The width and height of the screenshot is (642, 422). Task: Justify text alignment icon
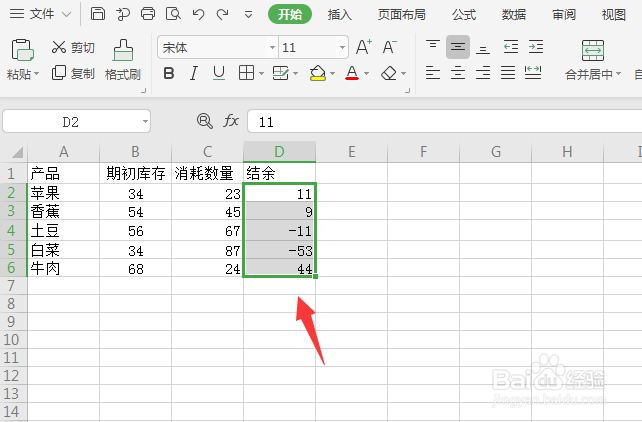508,73
